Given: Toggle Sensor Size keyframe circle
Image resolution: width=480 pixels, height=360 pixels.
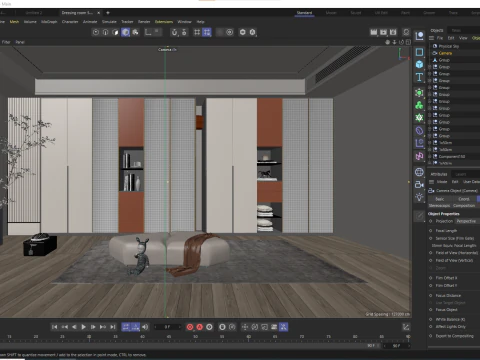Looking at the screenshot, I should click(x=430, y=238).
